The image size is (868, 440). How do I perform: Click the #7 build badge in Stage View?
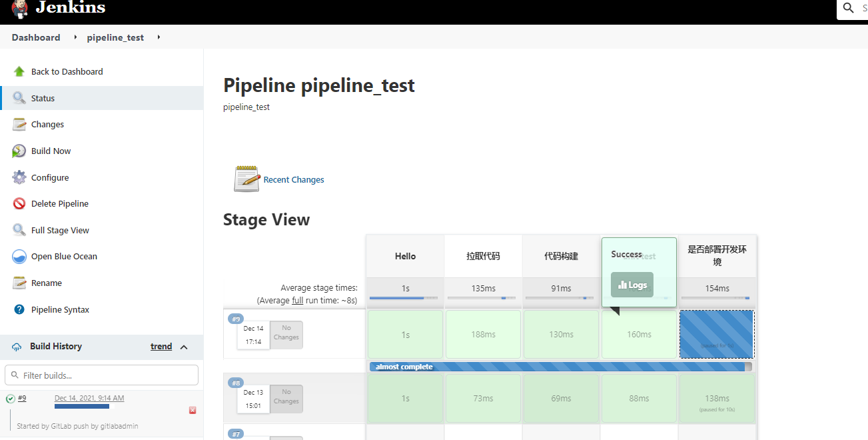pyautogui.click(x=236, y=434)
